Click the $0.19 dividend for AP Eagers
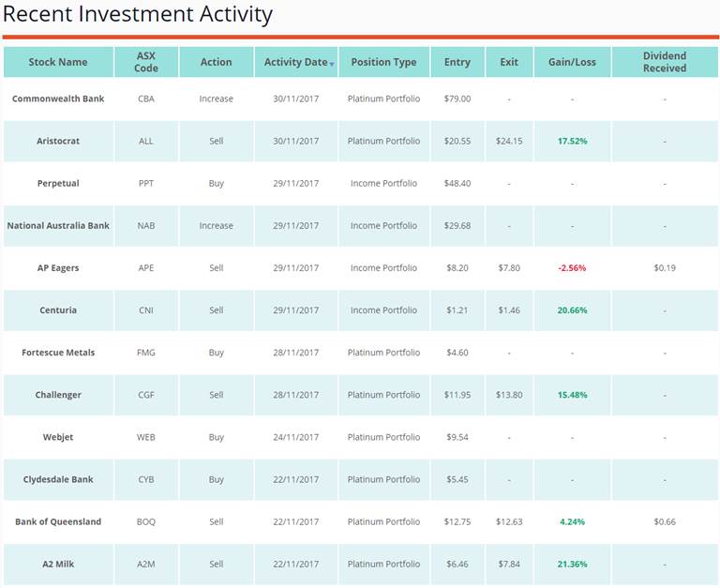 click(665, 268)
